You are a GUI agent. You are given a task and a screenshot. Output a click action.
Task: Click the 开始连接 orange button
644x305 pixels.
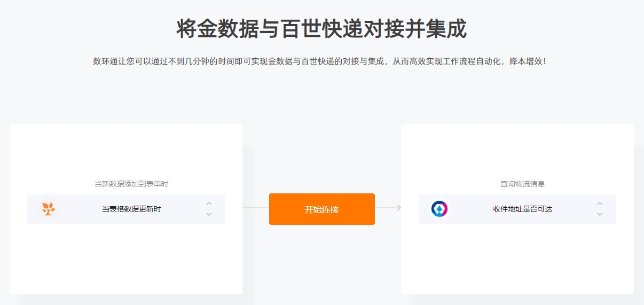[x=322, y=209]
